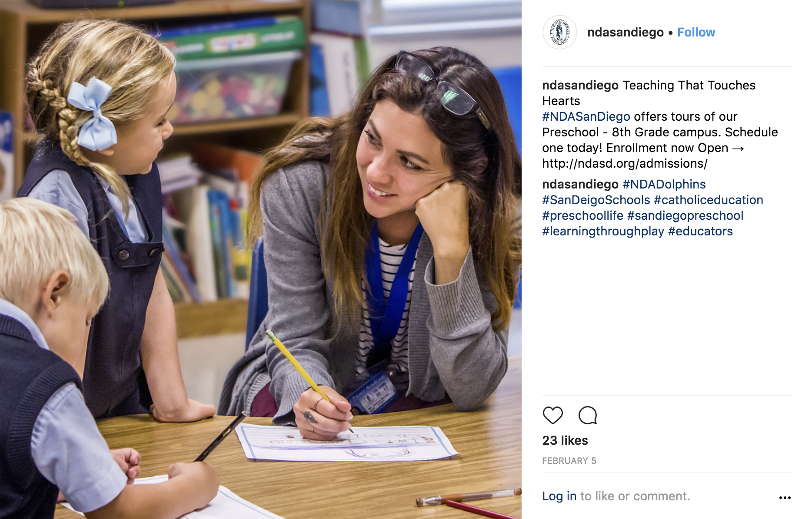Click the speech bubble comment icon

pos(588,415)
